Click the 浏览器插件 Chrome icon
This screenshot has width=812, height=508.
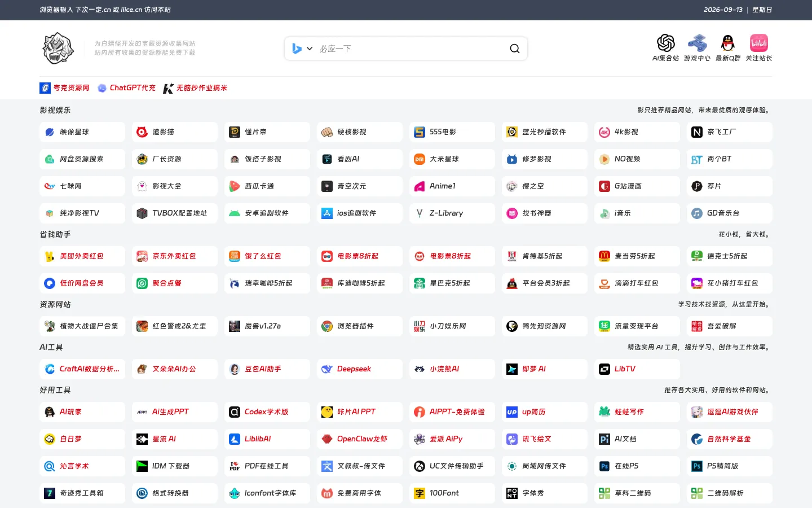tap(327, 326)
